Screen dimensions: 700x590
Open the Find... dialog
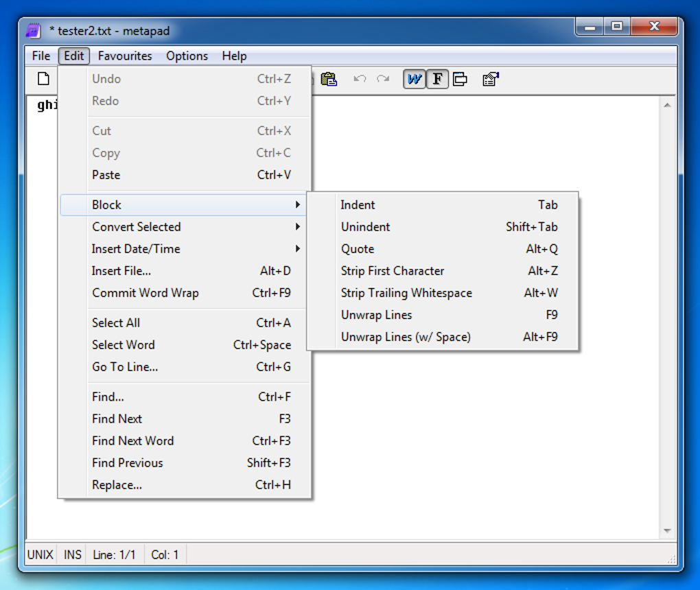tap(185, 397)
